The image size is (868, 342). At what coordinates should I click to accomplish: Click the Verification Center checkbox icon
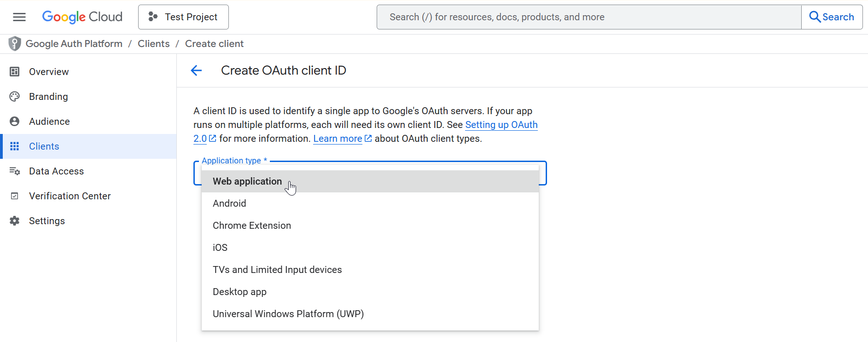coord(15,196)
